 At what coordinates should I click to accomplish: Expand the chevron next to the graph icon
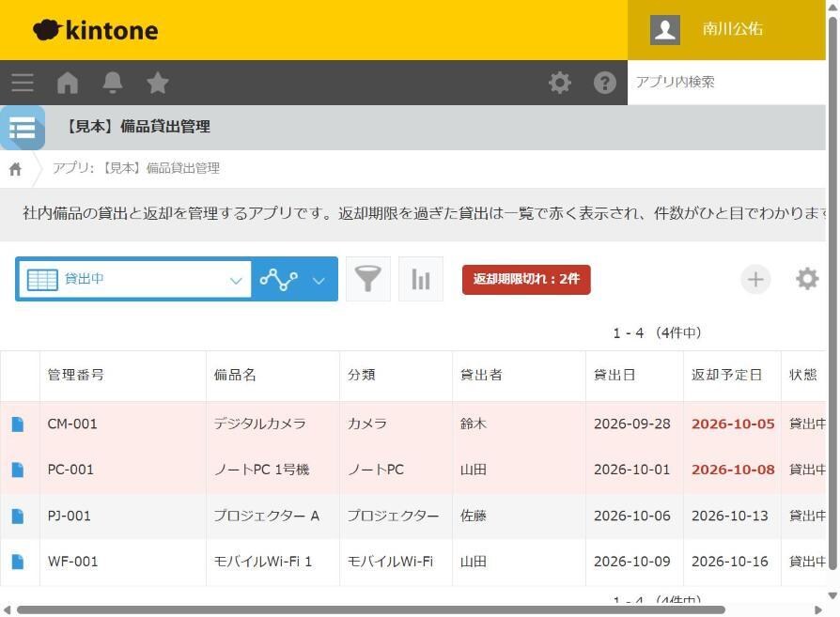tap(319, 280)
